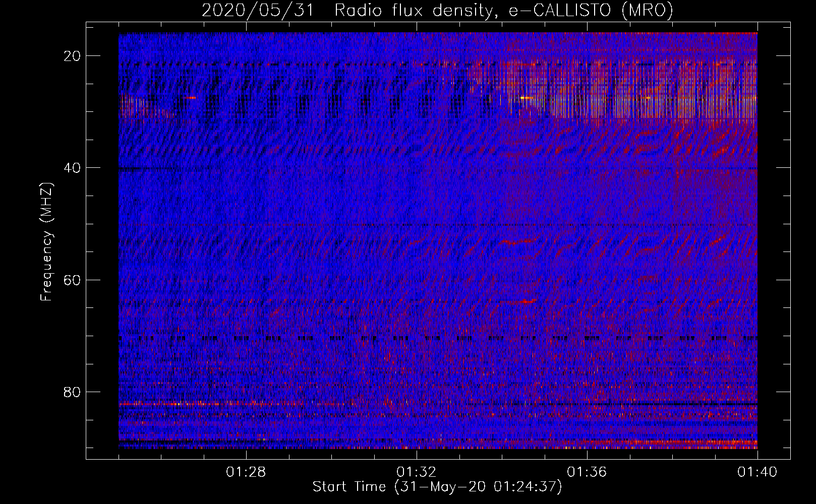Click the '01:28' time tick label
The image size is (816, 504).
(x=246, y=472)
